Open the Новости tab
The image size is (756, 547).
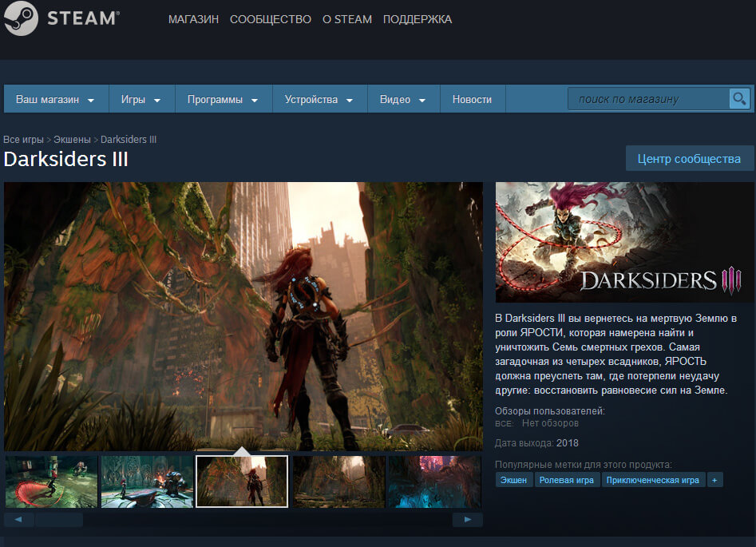473,99
